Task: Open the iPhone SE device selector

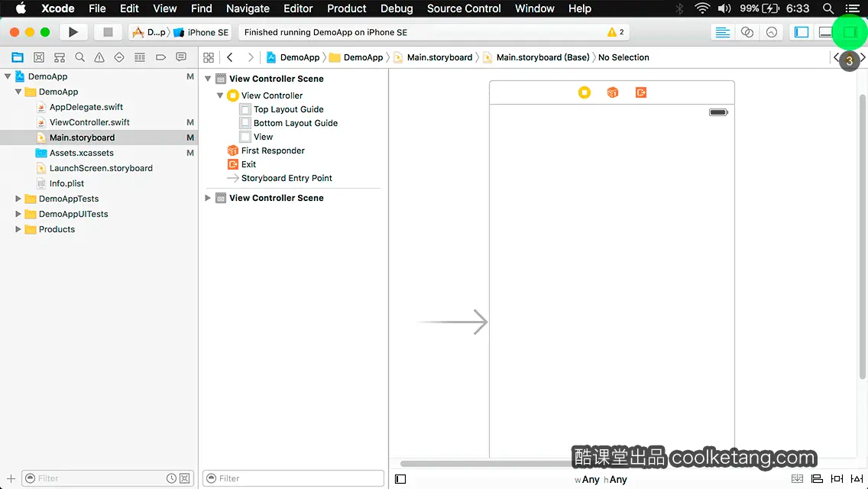Action: 202,32
